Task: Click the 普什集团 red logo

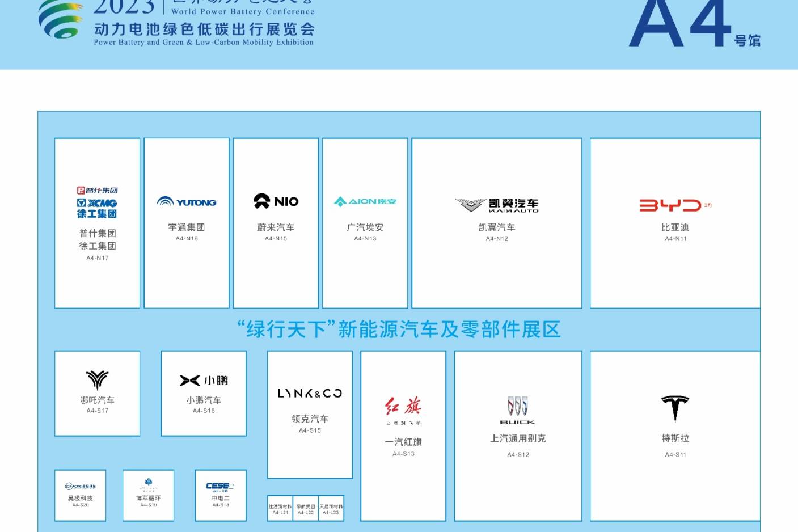Action: pos(97,190)
